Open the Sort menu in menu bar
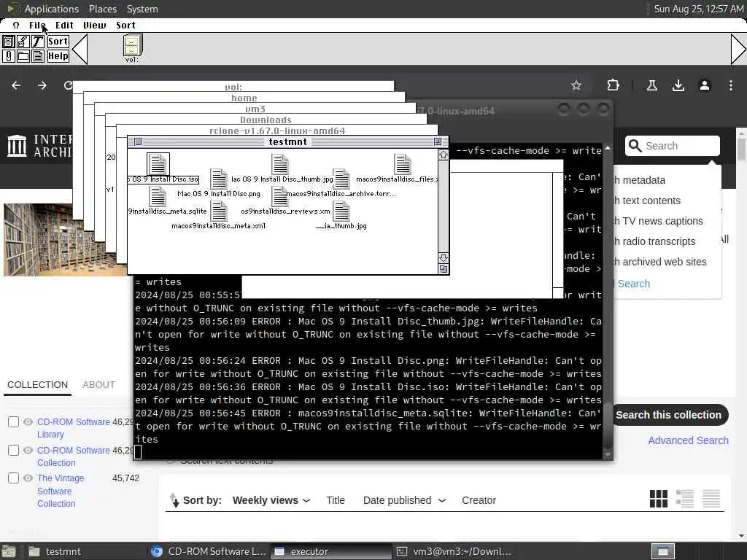747x560 pixels. (x=125, y=26)
